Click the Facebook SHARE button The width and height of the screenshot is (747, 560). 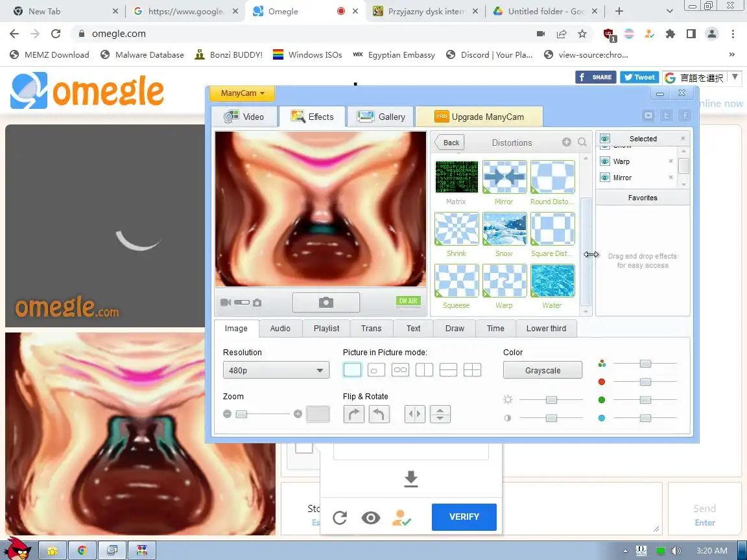pyautogui.click(x=595, y=77)
